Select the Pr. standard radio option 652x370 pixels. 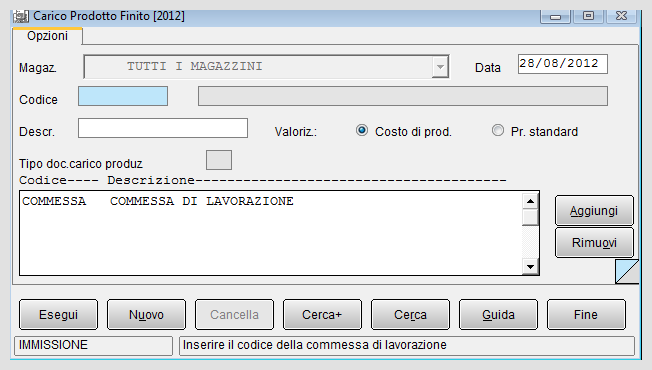pos(498,131)
